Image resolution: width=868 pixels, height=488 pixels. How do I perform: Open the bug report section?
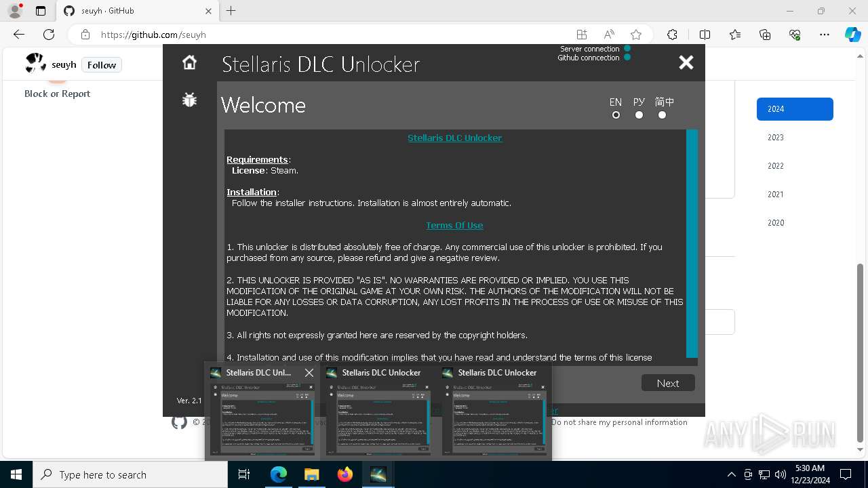(189, 100)
